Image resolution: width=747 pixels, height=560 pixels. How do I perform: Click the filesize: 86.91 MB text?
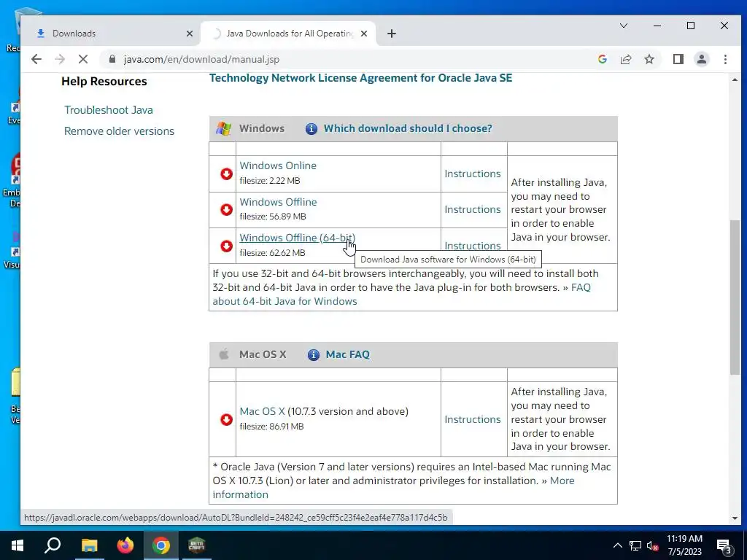click(x=271, y=427)
